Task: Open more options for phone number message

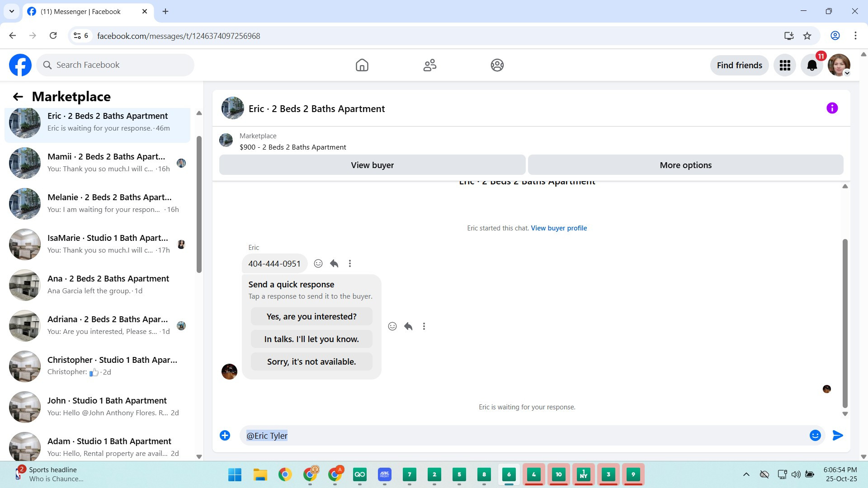Action: pyautogui.click(x=349, y=263)
